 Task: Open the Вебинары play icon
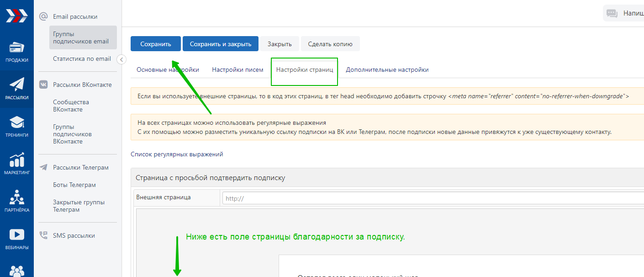[16, 234]
